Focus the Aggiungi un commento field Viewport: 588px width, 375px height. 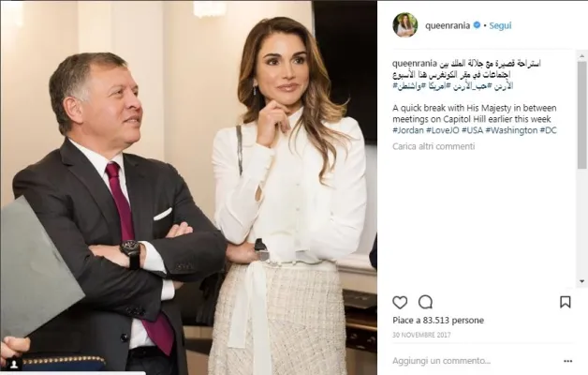tap(441, 361)
